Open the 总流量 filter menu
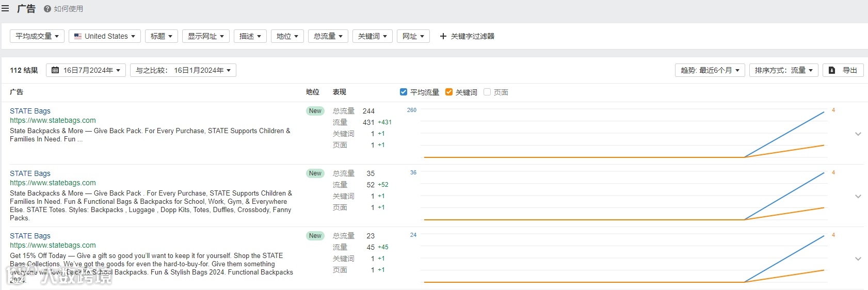The width and height of the screenshot is (868, 290). 328,36
